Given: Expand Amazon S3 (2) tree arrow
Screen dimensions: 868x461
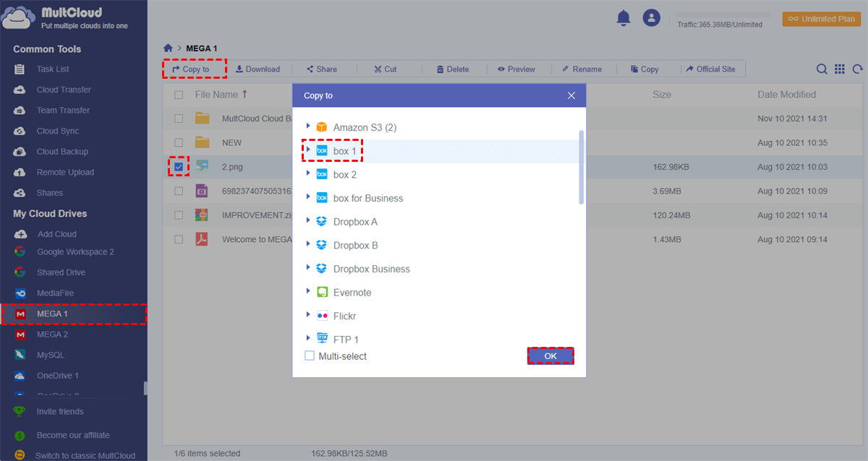Looking at the screenshot, I should (309, 126).
